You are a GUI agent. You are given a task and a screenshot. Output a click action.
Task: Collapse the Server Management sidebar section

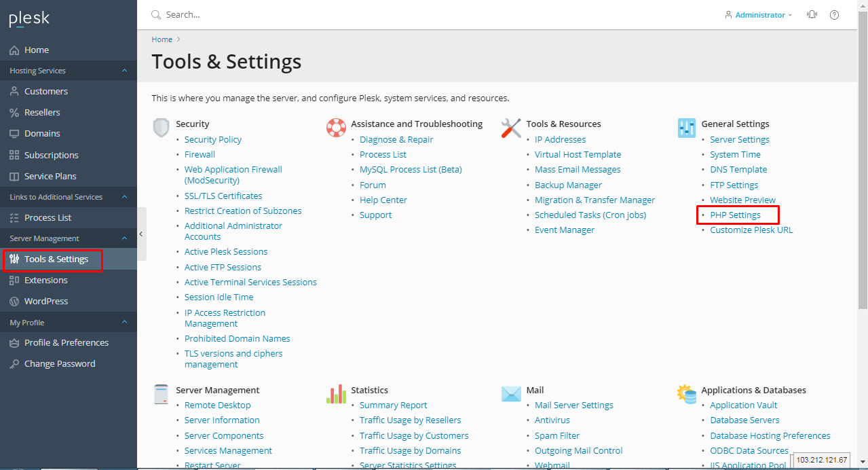point(124,238)
